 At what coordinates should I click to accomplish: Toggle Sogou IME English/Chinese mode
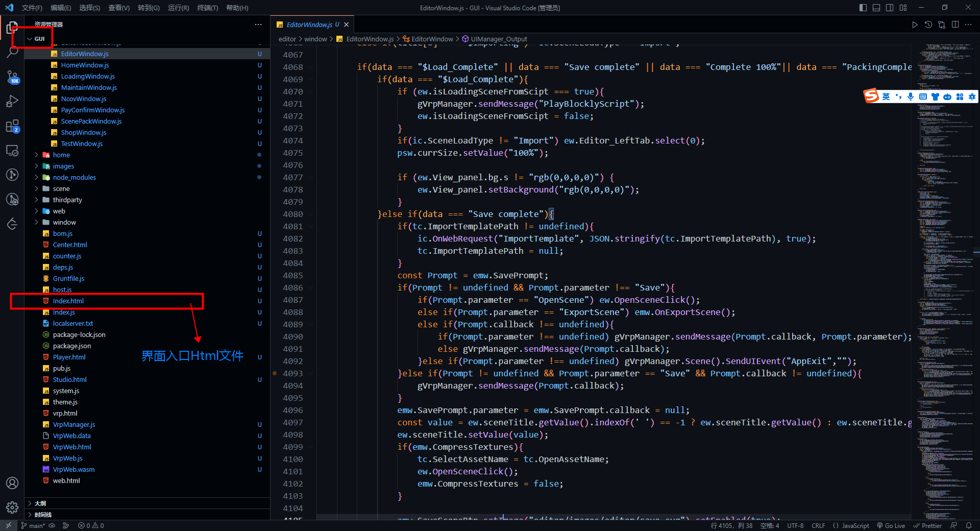(x=886, y=96)
